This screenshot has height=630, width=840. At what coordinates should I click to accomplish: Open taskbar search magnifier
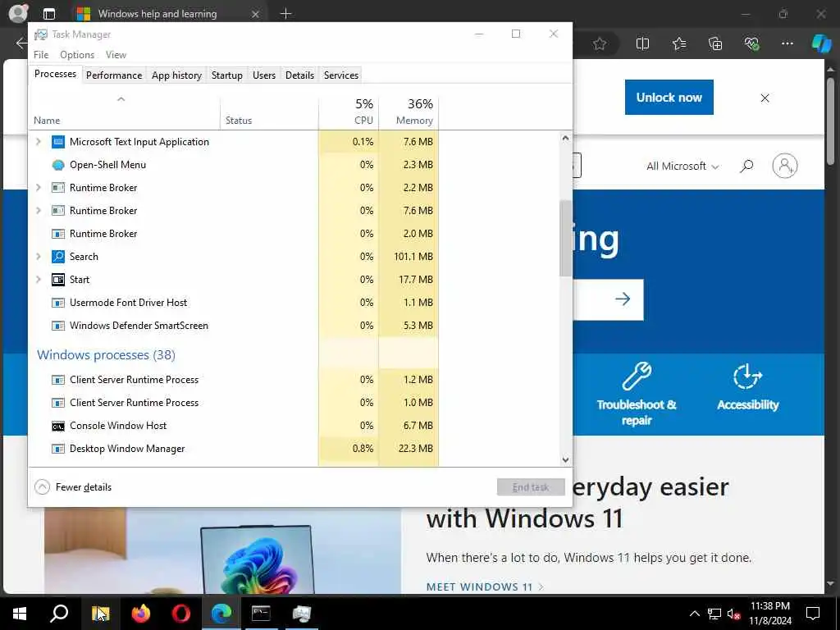coord(59,614)
